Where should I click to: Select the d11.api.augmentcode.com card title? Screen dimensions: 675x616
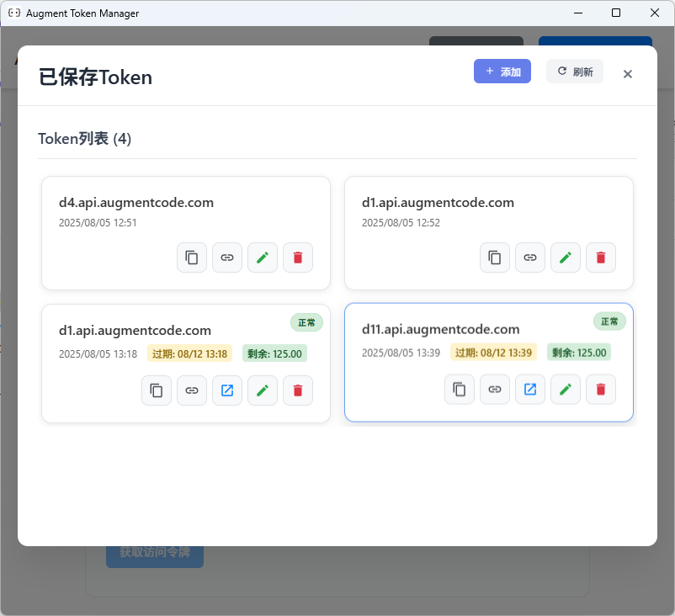pos(440,329)
